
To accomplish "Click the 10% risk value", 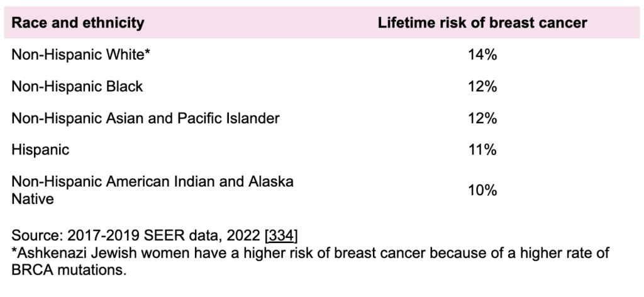I will [x=482, y=190].
